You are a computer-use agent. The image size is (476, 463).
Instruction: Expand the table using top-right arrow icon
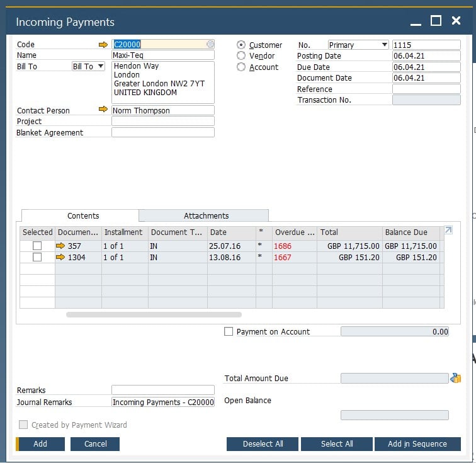448,231
